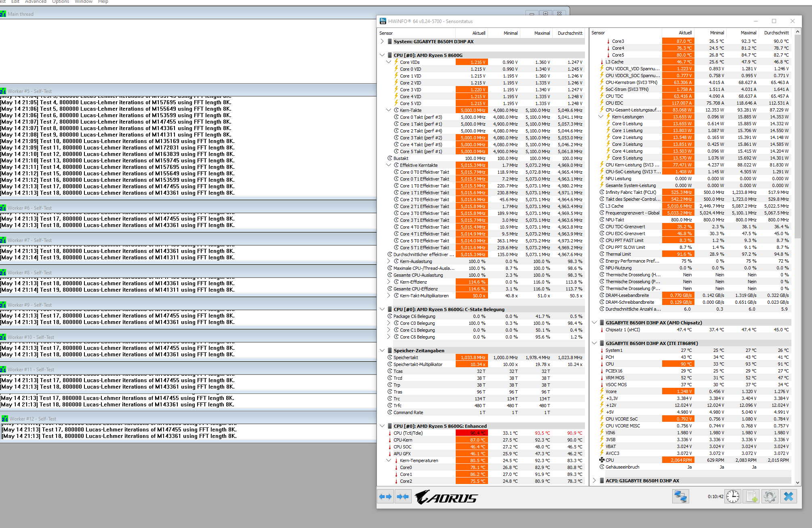
Task: Click the expand columns arrows button
Action: click(386, 496)
